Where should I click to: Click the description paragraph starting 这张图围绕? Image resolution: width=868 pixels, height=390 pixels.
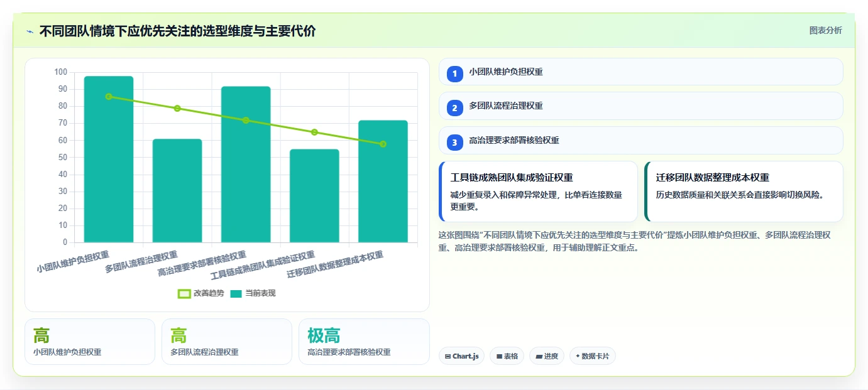click(635, 241)
